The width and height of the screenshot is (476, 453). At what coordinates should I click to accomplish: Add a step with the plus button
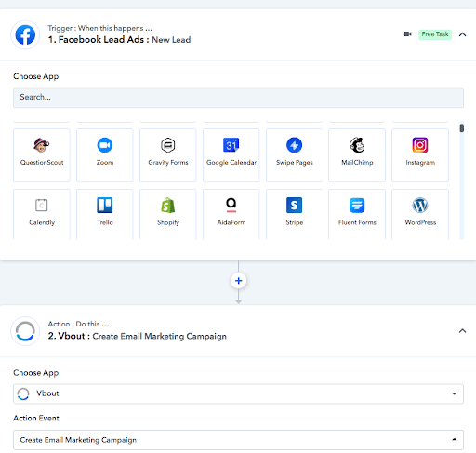tap(238, 281)
